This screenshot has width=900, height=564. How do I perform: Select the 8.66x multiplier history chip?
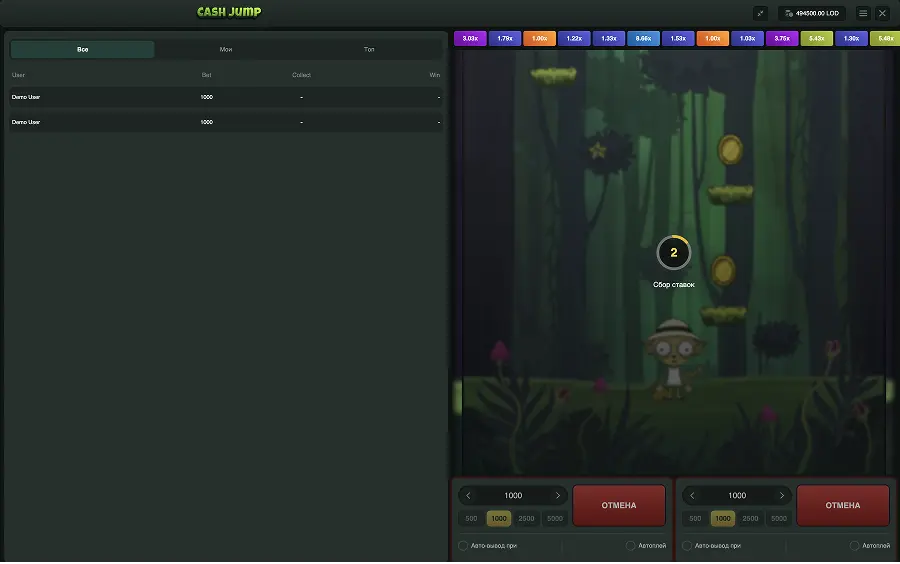point(643,38)
